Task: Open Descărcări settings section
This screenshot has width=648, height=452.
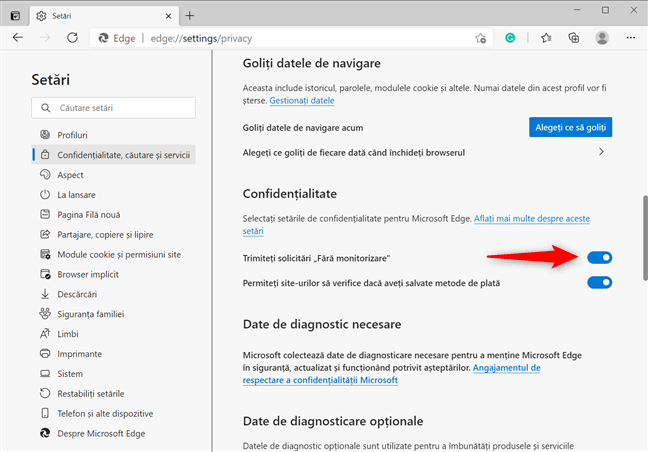Action: [113, 294]
